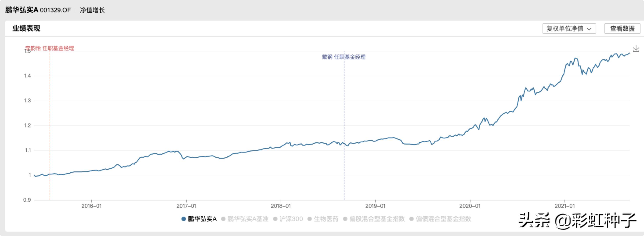Show the 沪深300 series
Image resolution: width=644 pixels, height=236 pixels.
288,219
